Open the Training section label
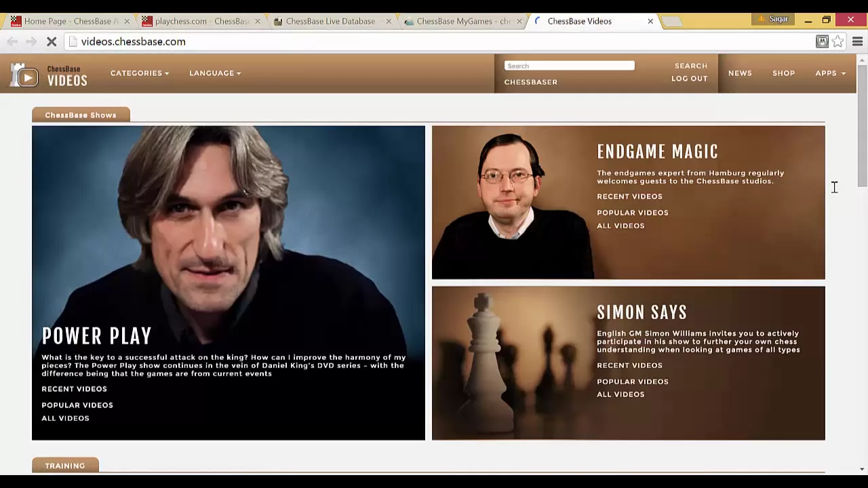 tap(65, 466)
